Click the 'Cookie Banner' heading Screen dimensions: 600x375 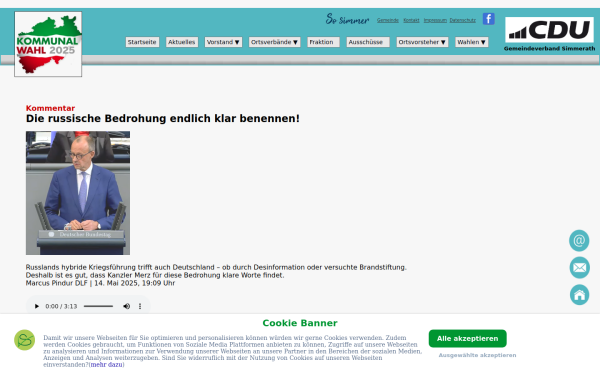(x=300, y=323)
